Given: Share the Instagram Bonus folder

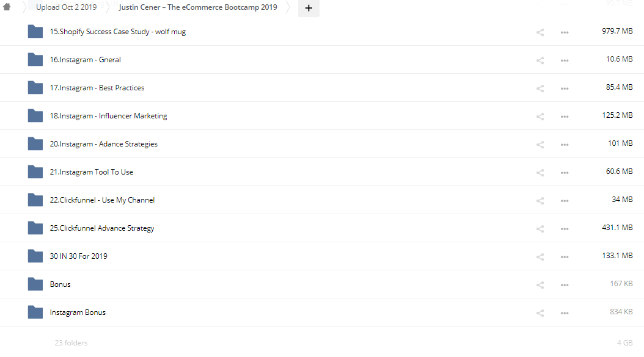Looking at the screenshot, I should [540, 312].
